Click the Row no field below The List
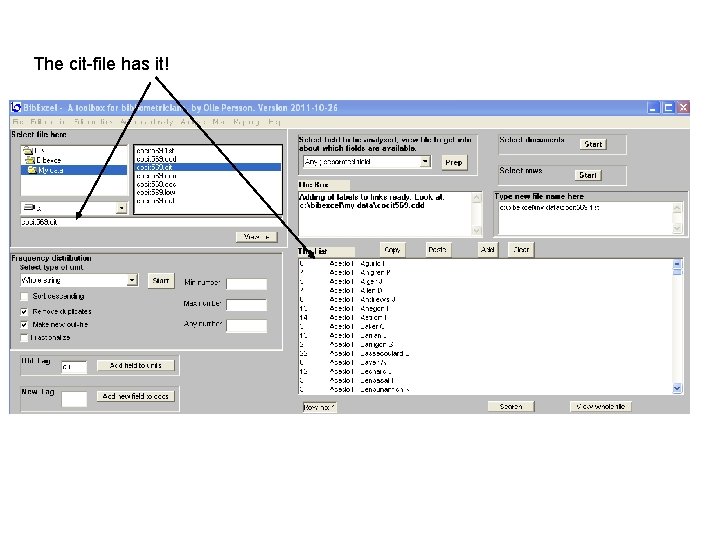The height and width of the screenshot is (540, 720). click(x=320, y=407)
